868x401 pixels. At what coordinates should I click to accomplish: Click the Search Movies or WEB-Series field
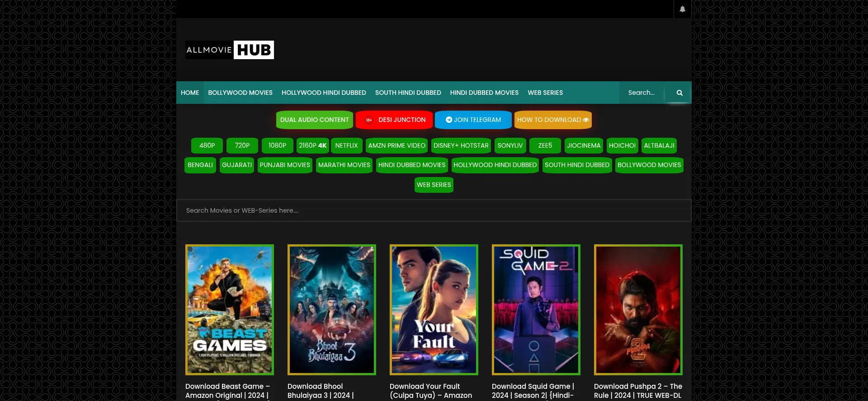pos(434,210)
